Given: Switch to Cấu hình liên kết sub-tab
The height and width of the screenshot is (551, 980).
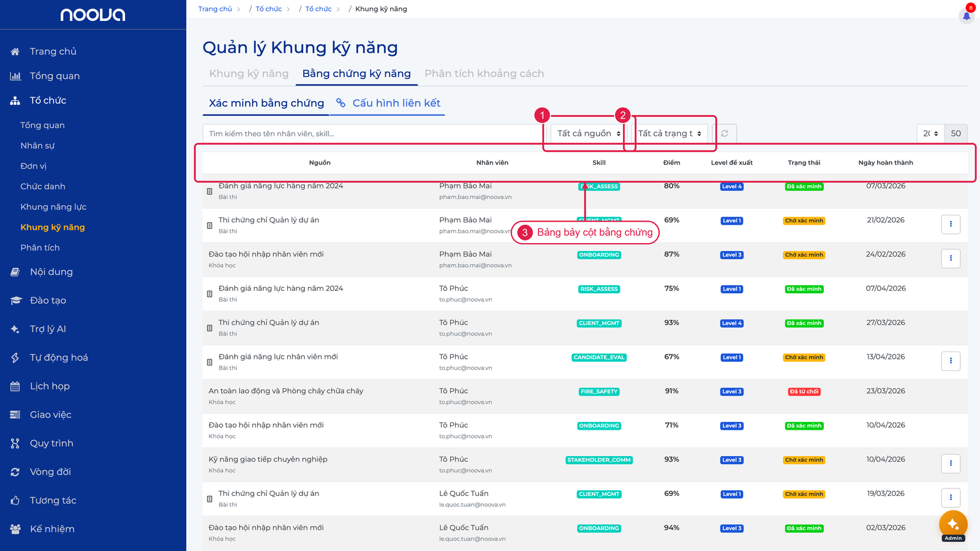Looking at the screenshot, I should 388,103.
